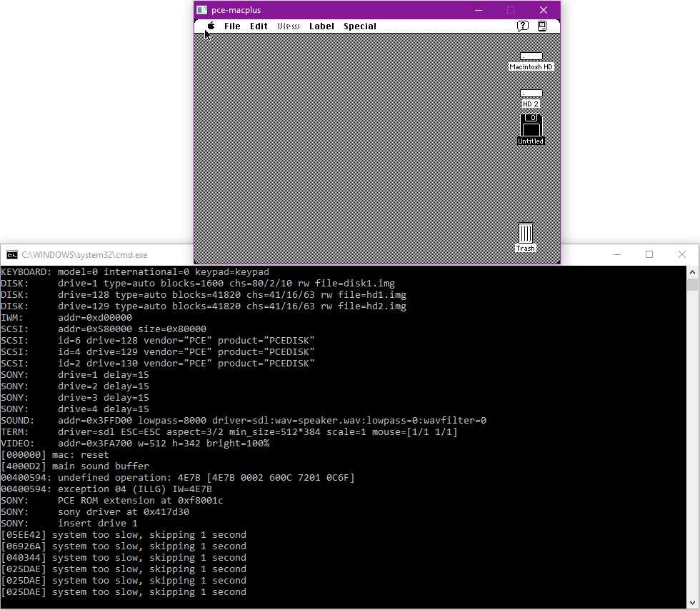
Task: Select the HD 2 disk icon
Action: [x=531, y=94]
